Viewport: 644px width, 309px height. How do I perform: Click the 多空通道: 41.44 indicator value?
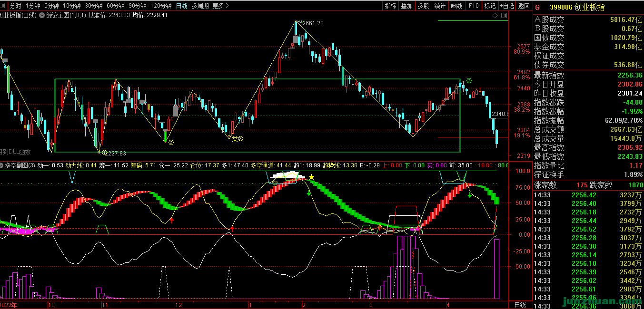(271, 165)
